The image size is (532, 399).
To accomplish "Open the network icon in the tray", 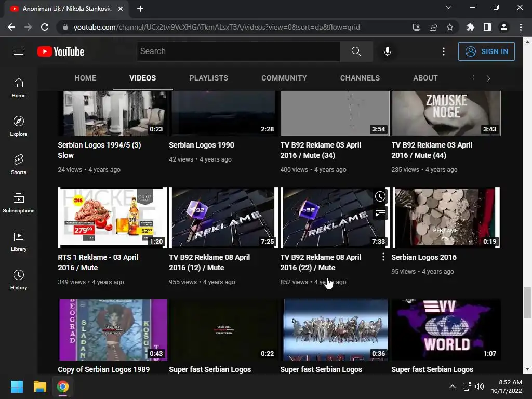I will 467,387.
